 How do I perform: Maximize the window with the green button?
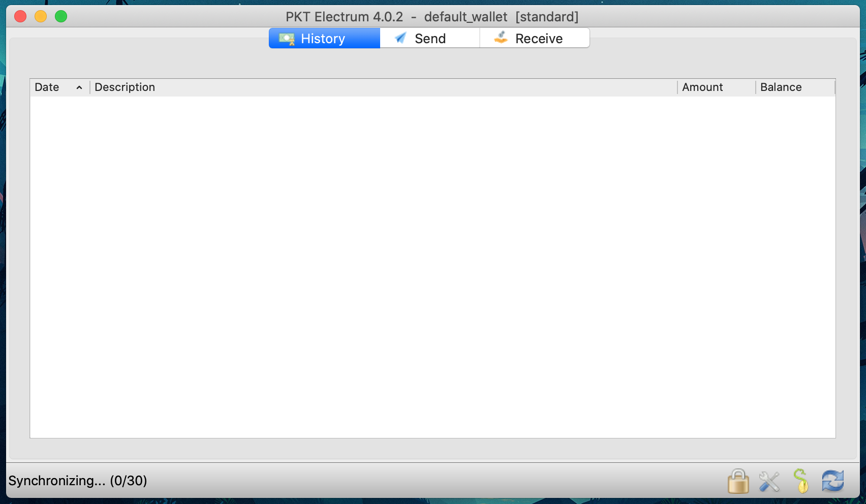click(61, 17)
